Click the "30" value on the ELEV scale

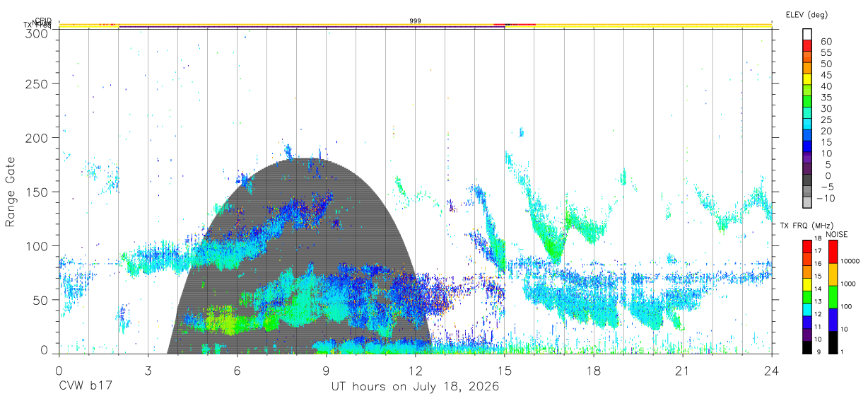click(x=826, y=109)
